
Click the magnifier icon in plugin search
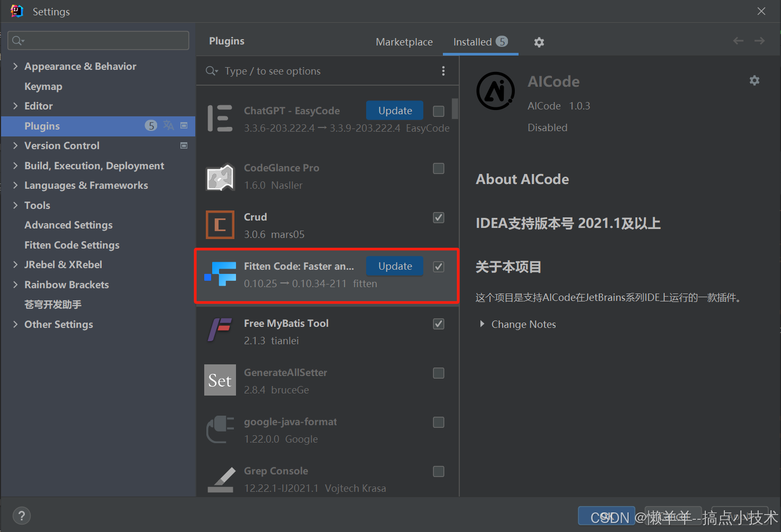pos(212,71)
